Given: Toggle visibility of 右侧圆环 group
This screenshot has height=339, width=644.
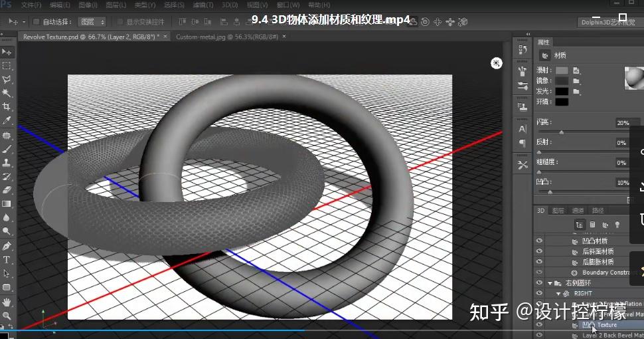Looking at the screenshot, I should [x=539, y=282].
